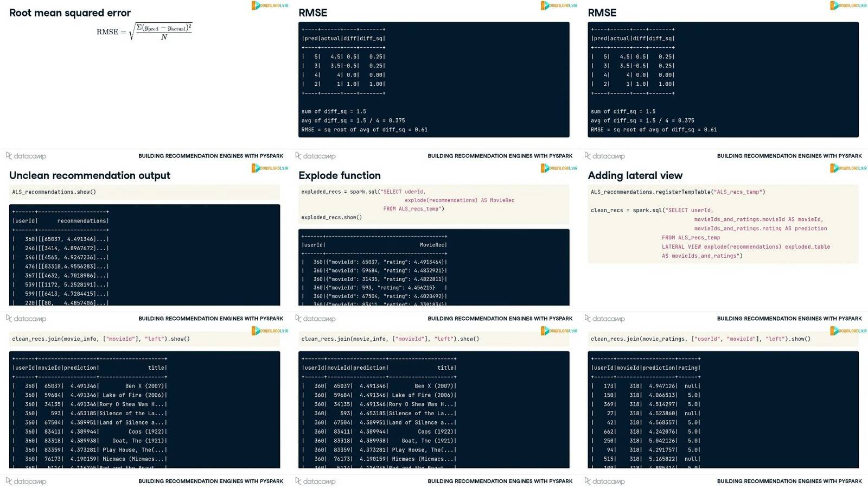Click the 'recommendations' column header in unclean output

coord(82,221)
